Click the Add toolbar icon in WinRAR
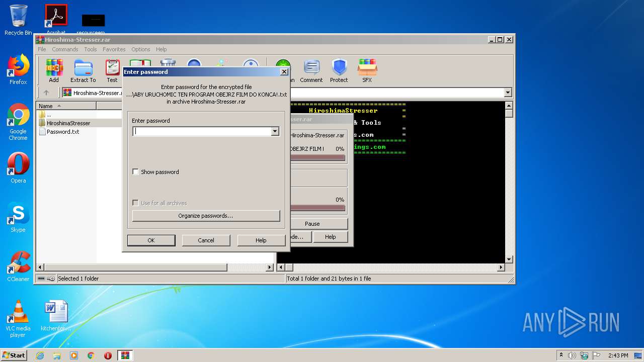Image resolution: width=644 pixels, height=362 pixels. (x=54, y=71)
